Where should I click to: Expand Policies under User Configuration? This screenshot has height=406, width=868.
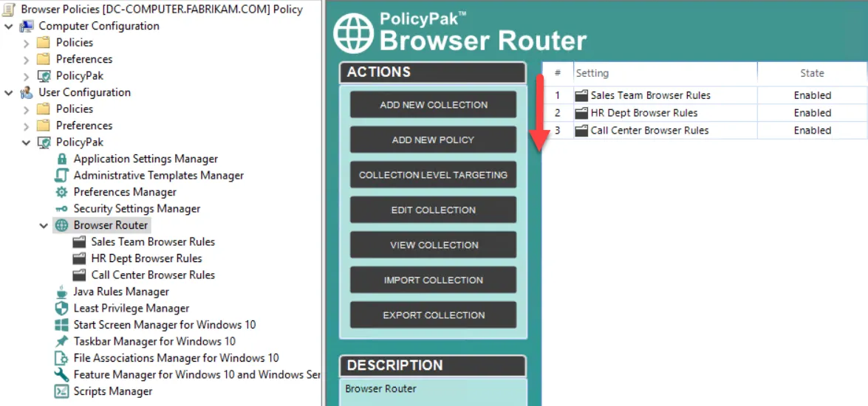pyautogui.click(x=26, y=109)
